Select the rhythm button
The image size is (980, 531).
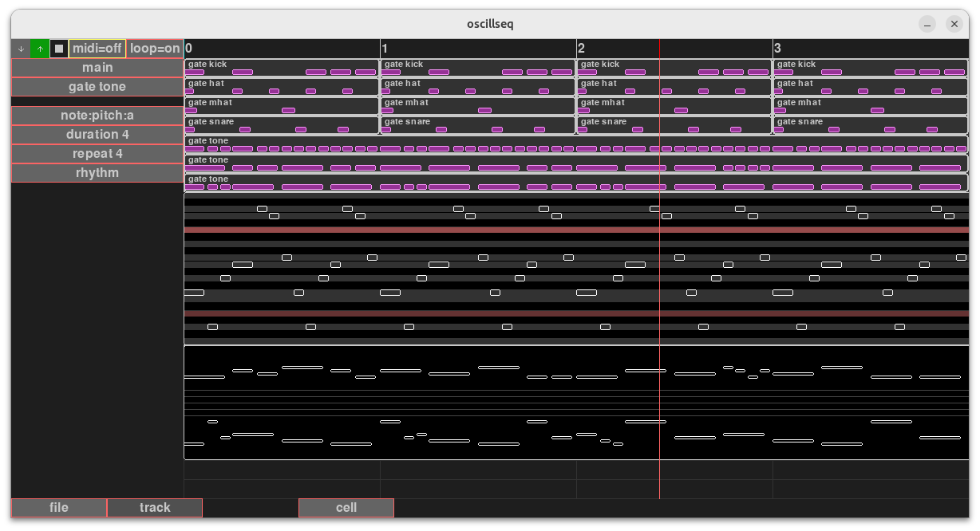(97, 173)
